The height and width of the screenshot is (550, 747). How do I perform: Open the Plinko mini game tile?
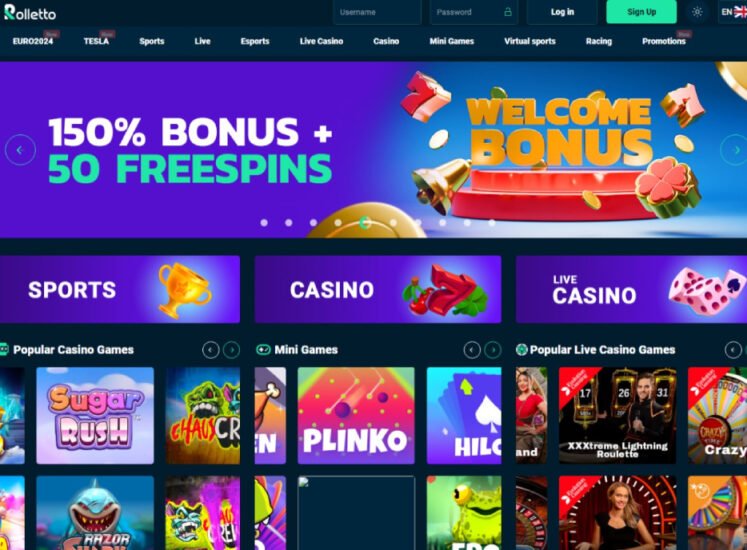[356, 415]
